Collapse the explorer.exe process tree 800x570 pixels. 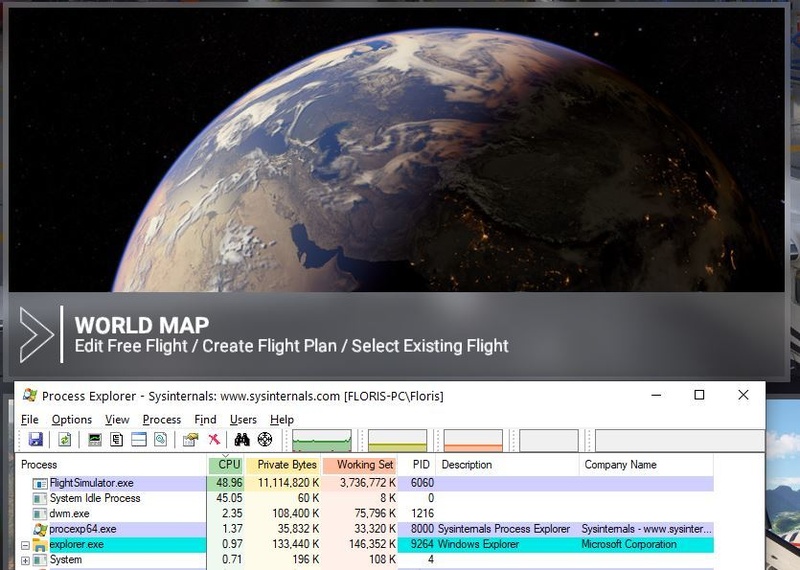click(25, 545)
